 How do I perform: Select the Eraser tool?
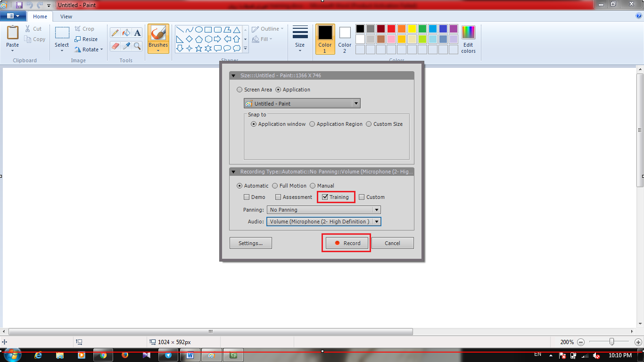click(x=115, y=46)
